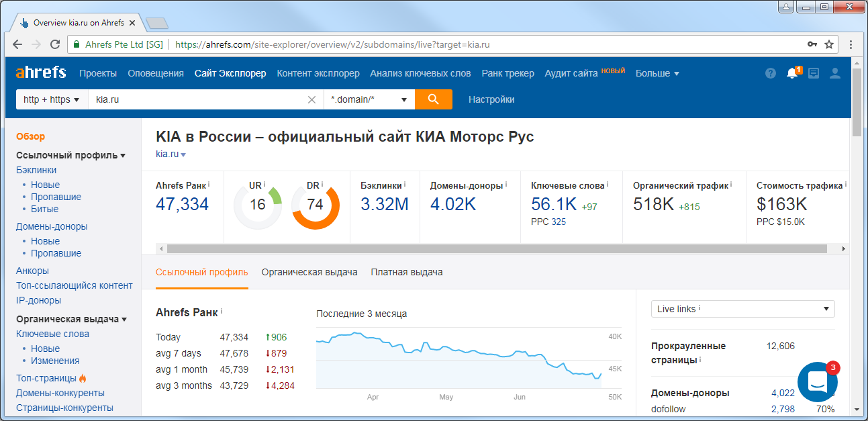This screenshot has height=421, width=868.
Task: Open Настройки next to the search bar
Action: pyautogui.click(x=491, y=99)
